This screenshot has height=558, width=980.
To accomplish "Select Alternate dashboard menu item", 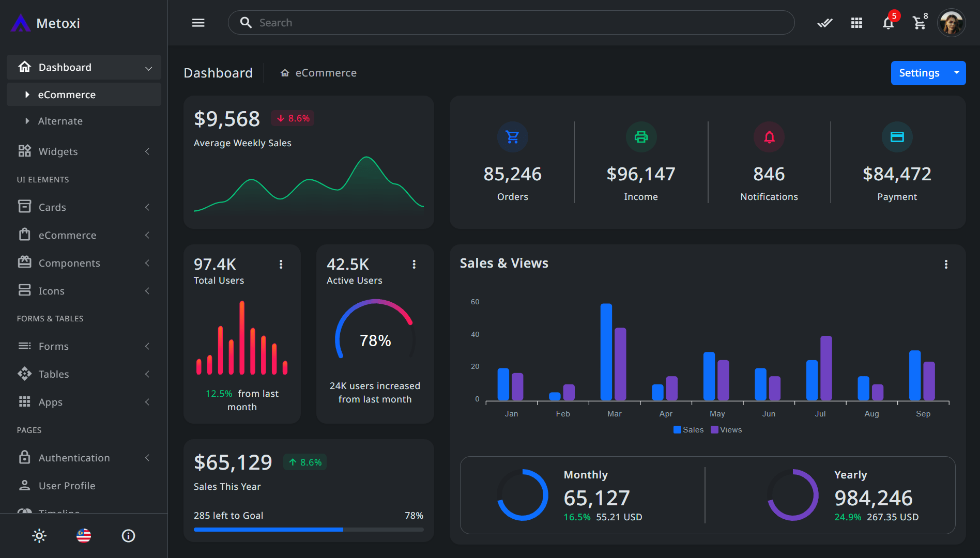I will point(60,121).
